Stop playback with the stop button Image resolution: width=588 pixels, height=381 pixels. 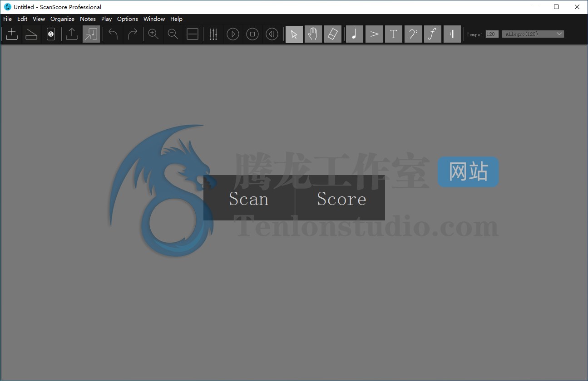252,34
